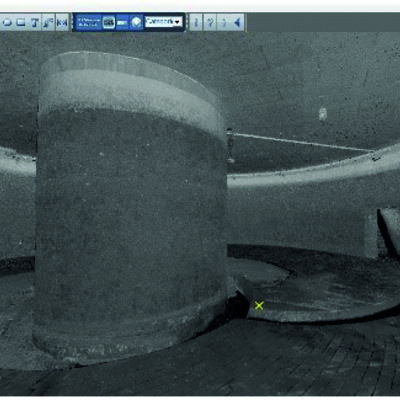Open the info icon in right toolbar

[x=196, y=22]
